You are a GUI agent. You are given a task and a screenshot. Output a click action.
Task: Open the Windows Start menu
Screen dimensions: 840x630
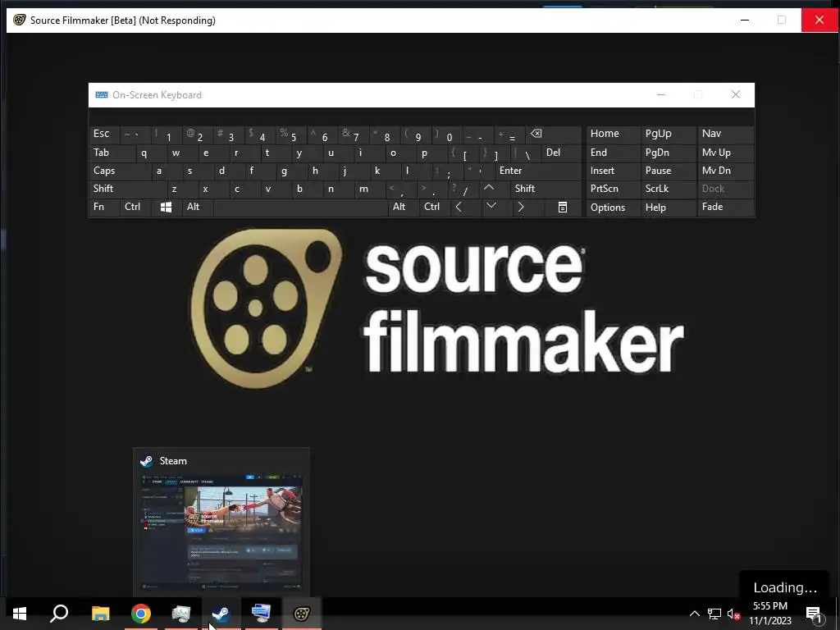20,614
